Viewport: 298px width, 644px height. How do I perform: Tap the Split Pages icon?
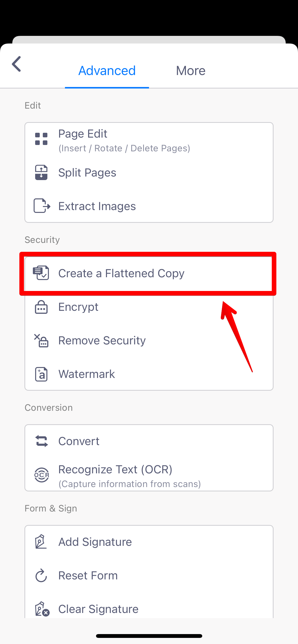41,172
